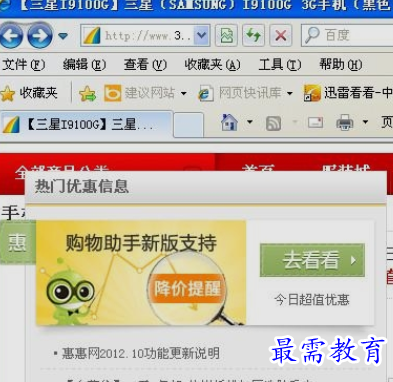Expand the Print dropdown arrow
This screenshot has width=393, height=382.
coord(365,122)
